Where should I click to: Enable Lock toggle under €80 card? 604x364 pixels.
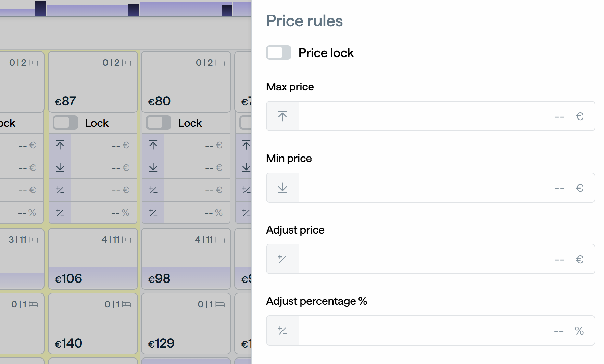click(x=159, y=123)
